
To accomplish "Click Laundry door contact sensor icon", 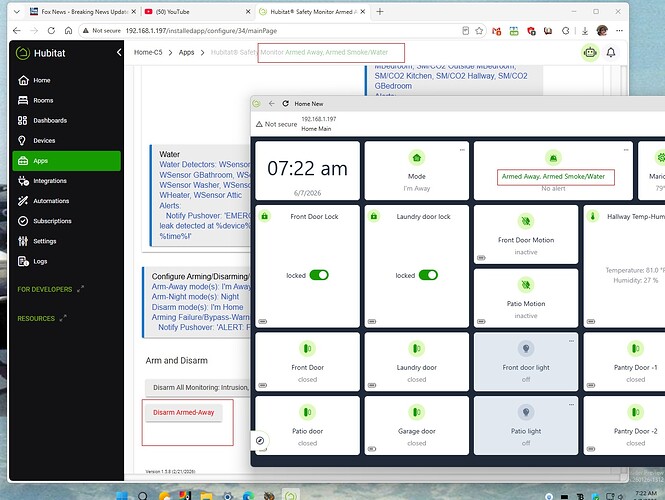I will click(416, 349).
